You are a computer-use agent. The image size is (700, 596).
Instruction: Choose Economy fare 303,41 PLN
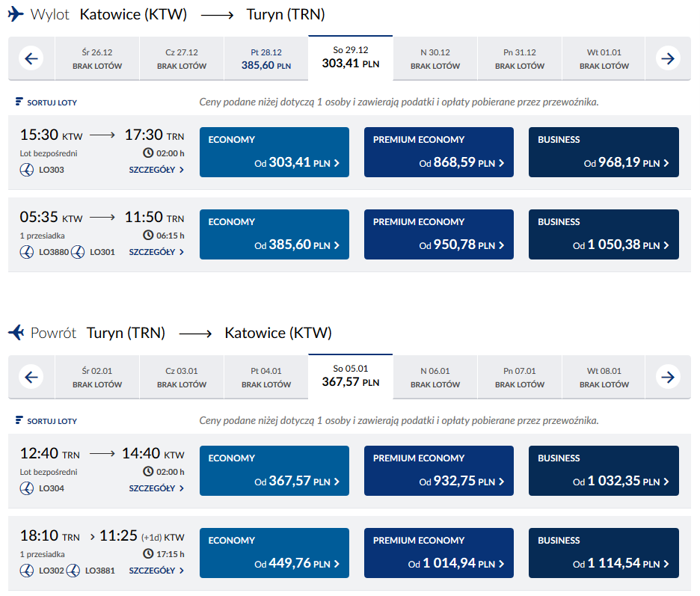(274, 153)
